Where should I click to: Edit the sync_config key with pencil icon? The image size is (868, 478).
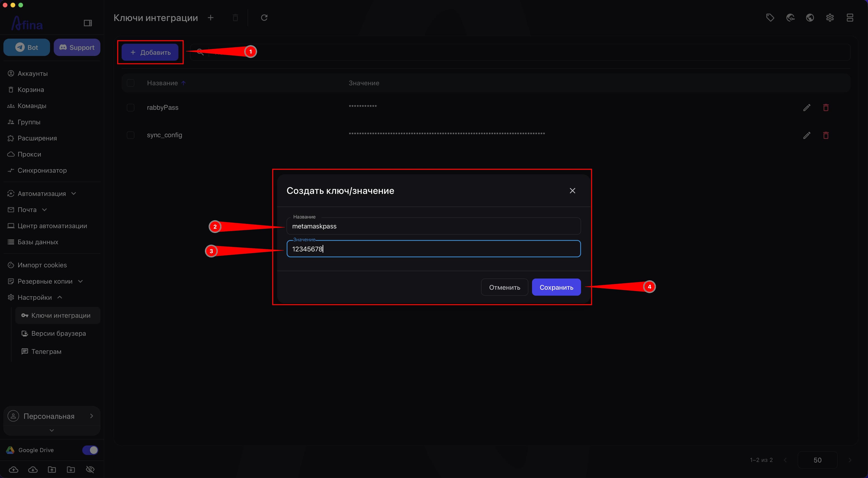(x=807, y=135)
